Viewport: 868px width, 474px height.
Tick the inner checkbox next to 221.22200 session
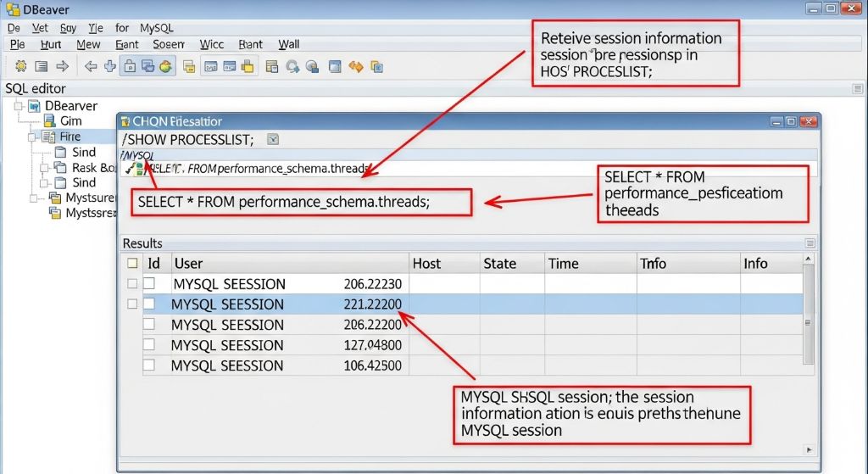click(x=149, y=304)
